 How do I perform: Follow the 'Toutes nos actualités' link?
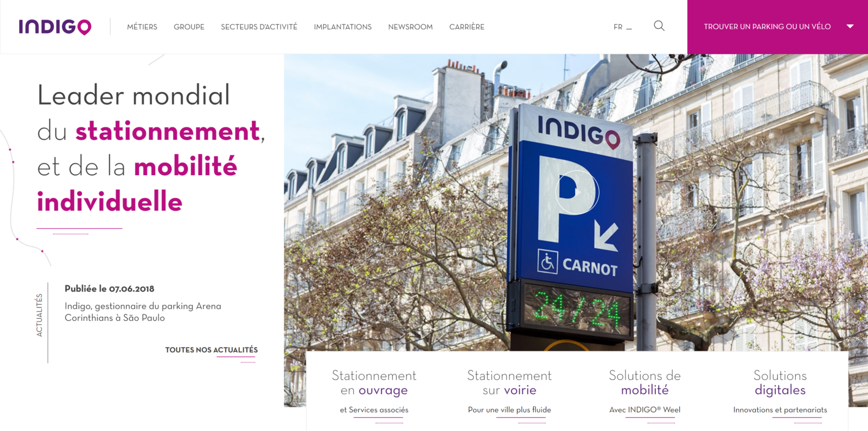pyautogui.click(x=212, y=350)
